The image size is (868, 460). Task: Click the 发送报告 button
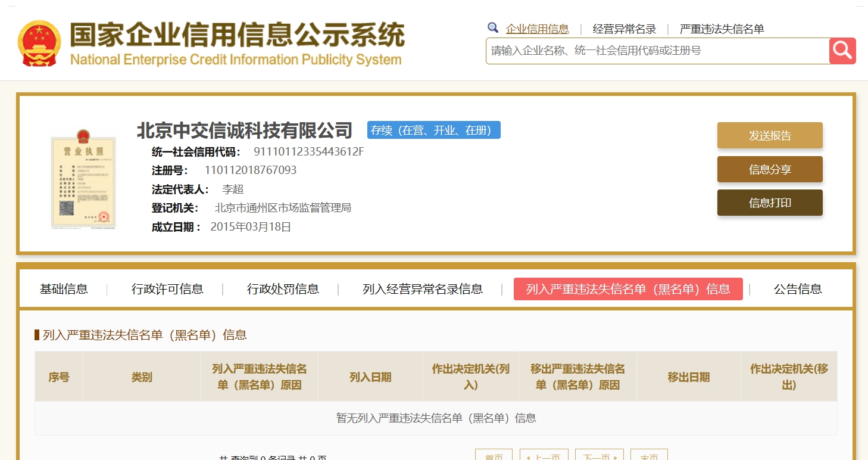[770, 135]
